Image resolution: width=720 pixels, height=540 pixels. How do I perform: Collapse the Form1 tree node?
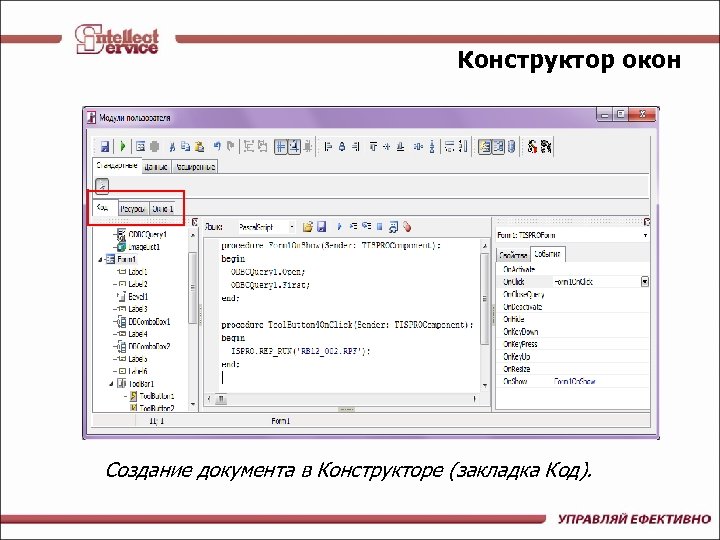[x=100, y=259]
